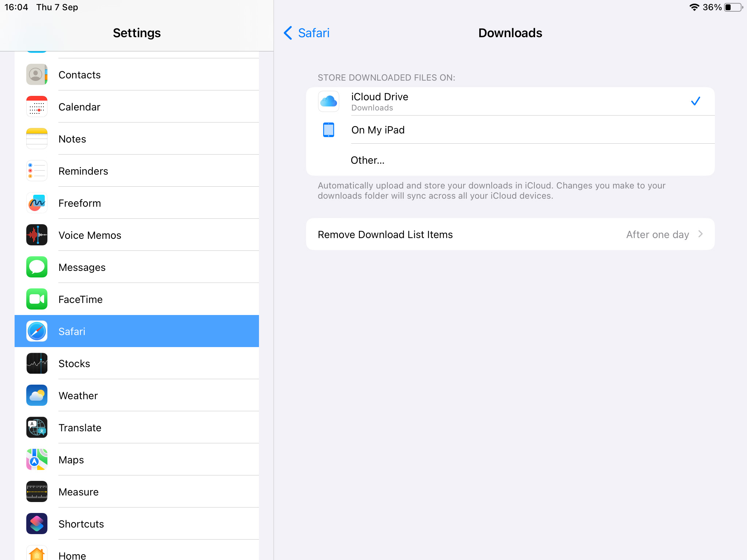Open Voice Memos settings
Viewport: 747px width, 560px height.
click(x=137, y=235)
